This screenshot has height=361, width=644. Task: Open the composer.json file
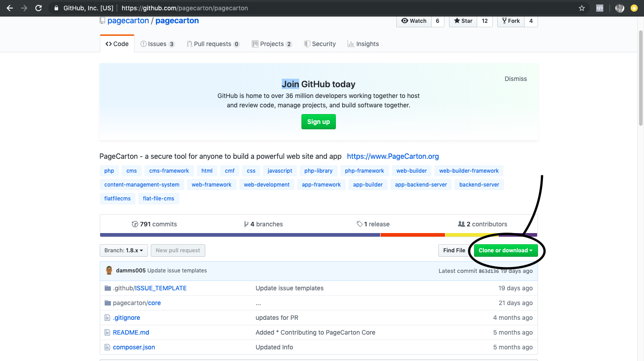click(x=134, y=347)
